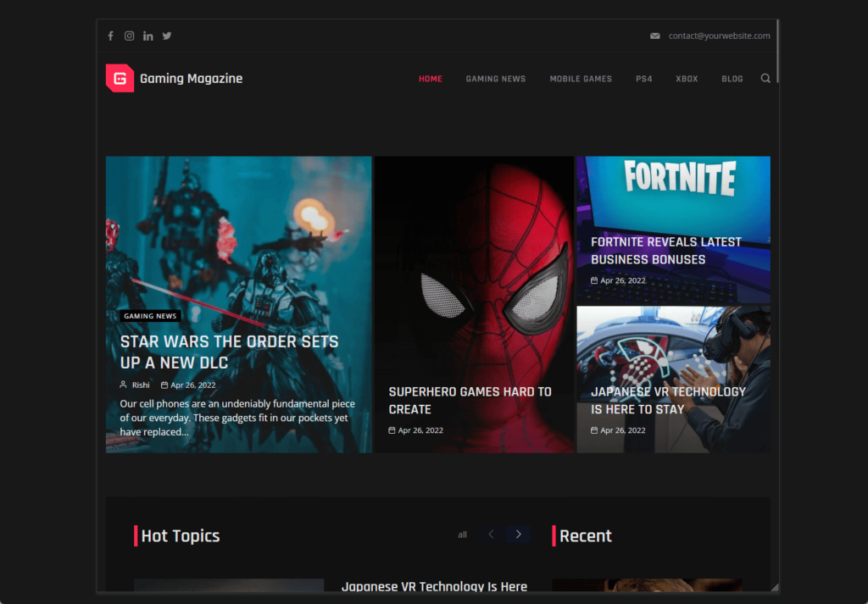Open the Twitter social icon
868x604 pixels.
[x=167, y=36]
